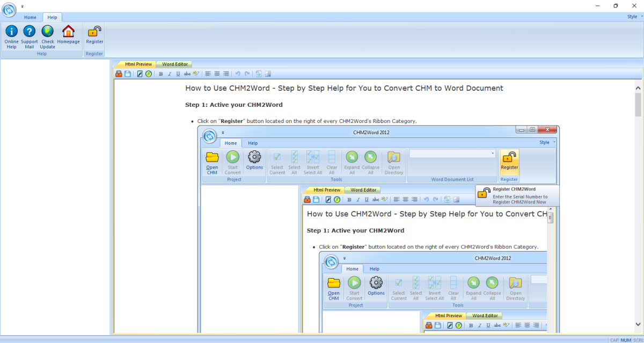Click the vertical scrollbar down arrow

tap(638, 324)
